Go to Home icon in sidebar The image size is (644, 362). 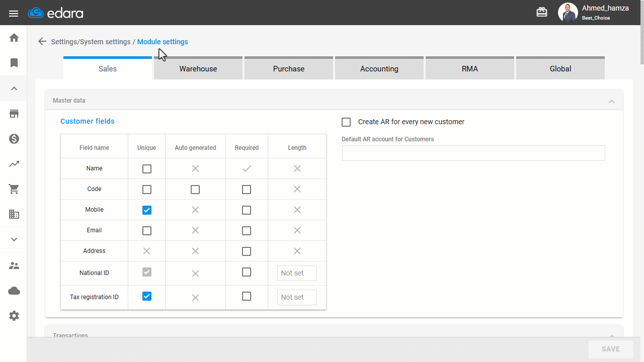14,38
